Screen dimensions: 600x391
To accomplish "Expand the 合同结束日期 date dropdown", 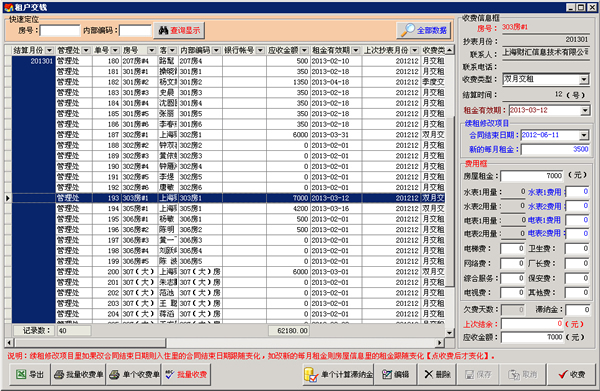I will click(x=584, y=135).
